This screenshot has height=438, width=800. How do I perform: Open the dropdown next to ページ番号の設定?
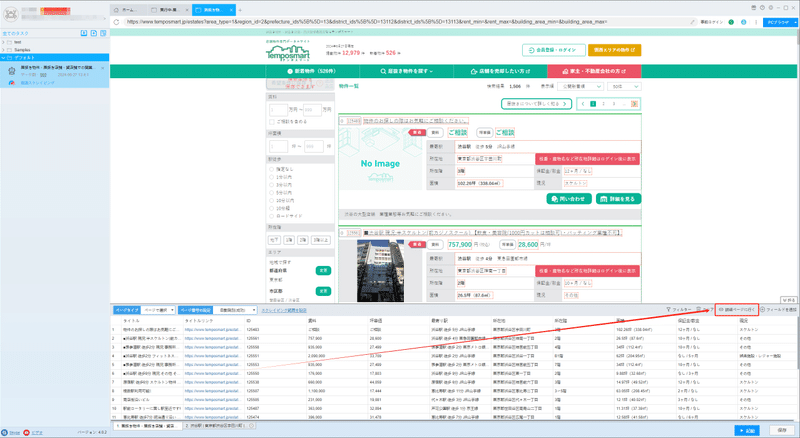pyautogui.click(x=236, y=310)
